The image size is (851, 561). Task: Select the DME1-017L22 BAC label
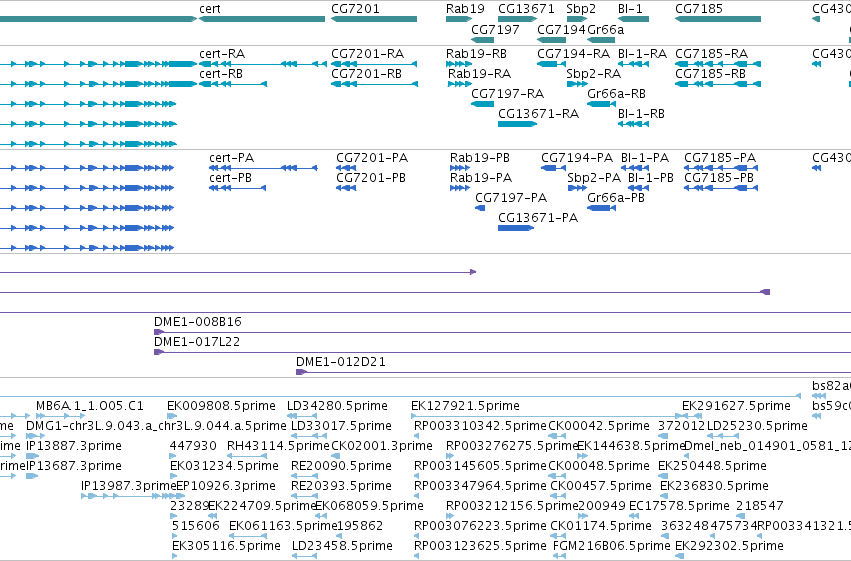click(196, 342)
